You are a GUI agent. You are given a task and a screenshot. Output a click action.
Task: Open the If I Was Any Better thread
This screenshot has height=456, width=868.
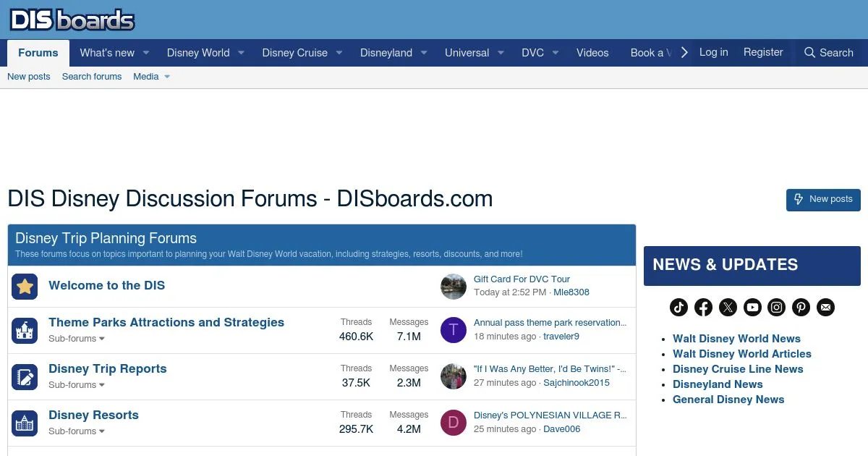coord(550,369)
